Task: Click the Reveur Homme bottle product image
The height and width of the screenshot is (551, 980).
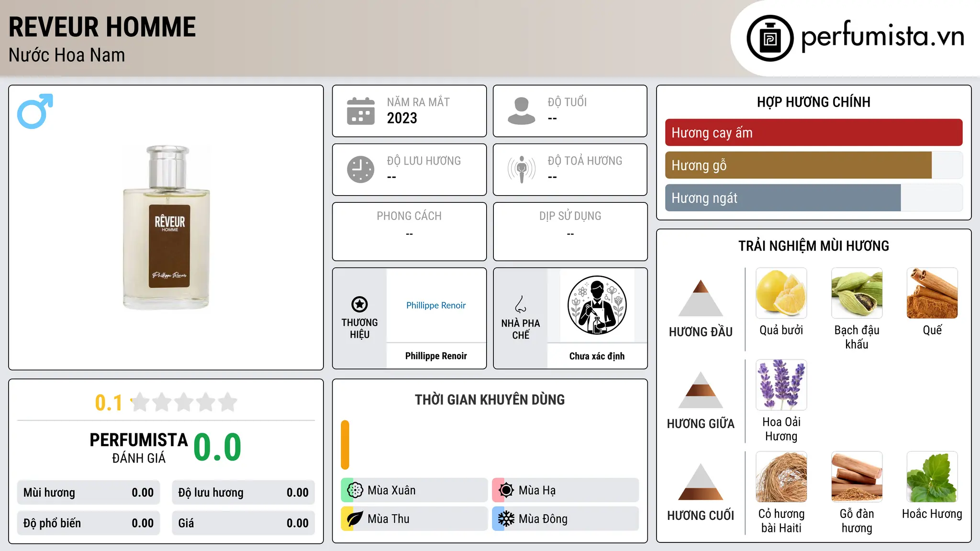Action: [167, 228]
